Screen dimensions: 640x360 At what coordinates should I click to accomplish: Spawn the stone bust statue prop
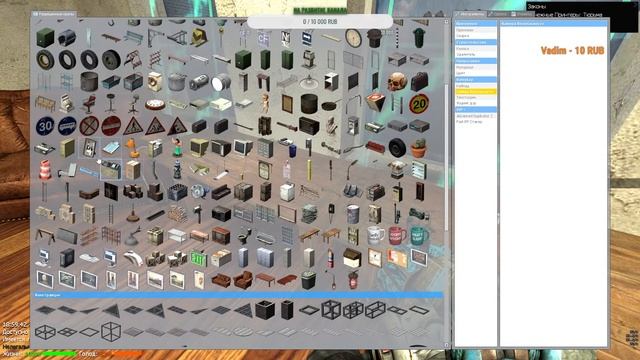point(331,126)
